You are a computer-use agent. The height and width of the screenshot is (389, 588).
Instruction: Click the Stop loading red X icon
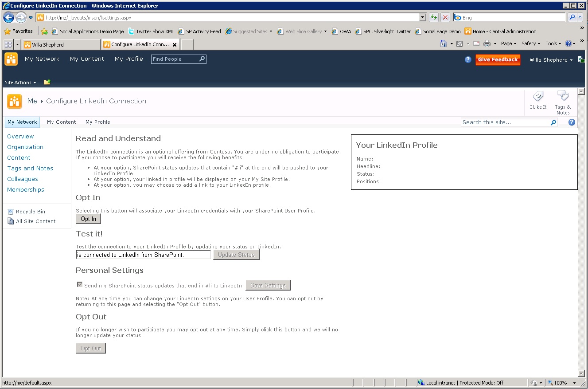tap(445, 18)
